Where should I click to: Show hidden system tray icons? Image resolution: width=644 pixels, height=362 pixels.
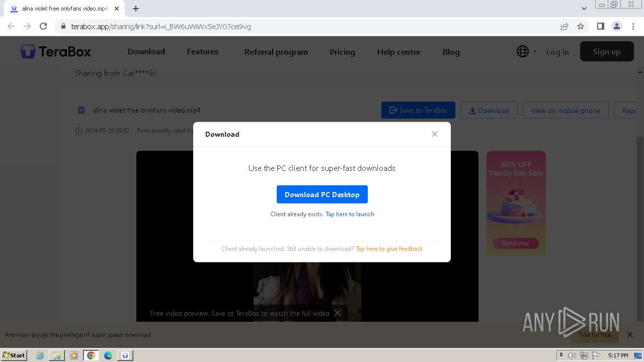tap(561, 355)
